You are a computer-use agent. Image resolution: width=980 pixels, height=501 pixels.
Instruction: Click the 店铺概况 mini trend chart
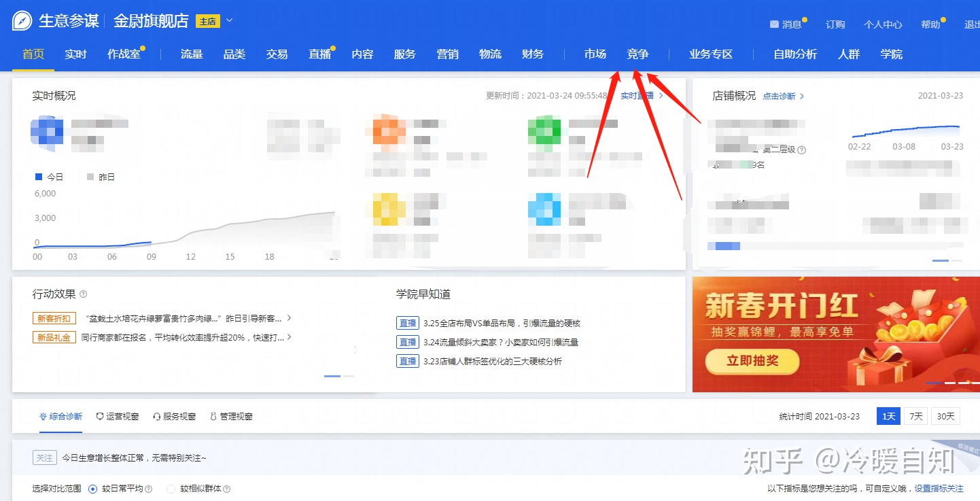[905, 131]
